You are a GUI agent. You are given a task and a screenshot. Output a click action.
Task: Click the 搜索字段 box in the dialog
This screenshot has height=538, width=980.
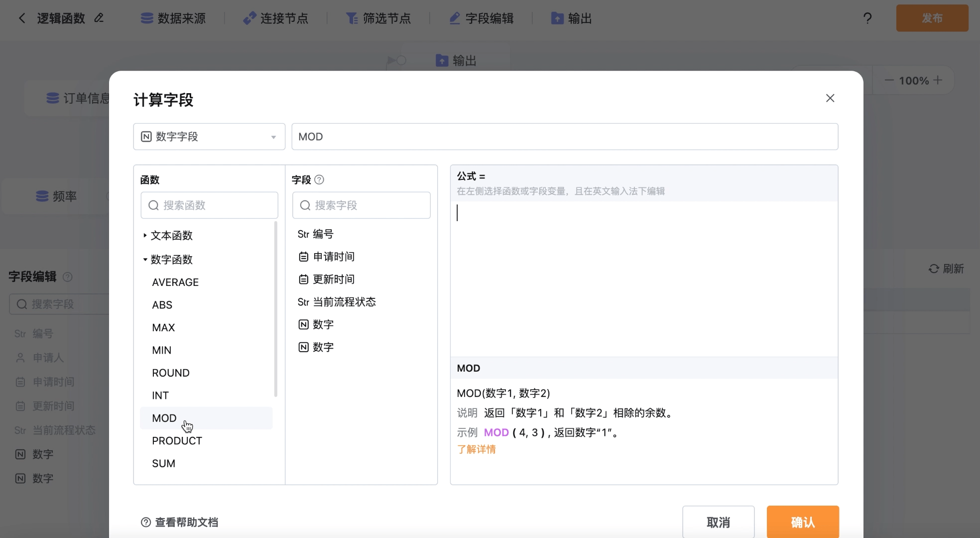pyautogui.click(x=361, y=205)
